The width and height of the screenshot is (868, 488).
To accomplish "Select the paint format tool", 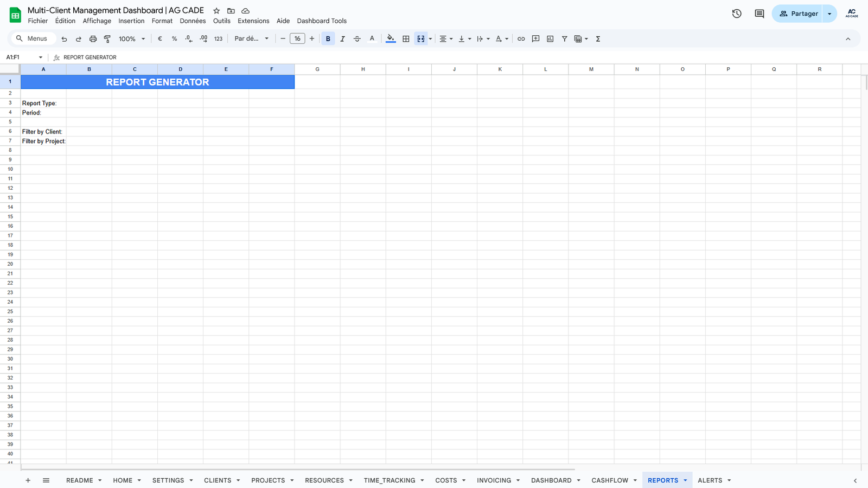I will (107, 39).
